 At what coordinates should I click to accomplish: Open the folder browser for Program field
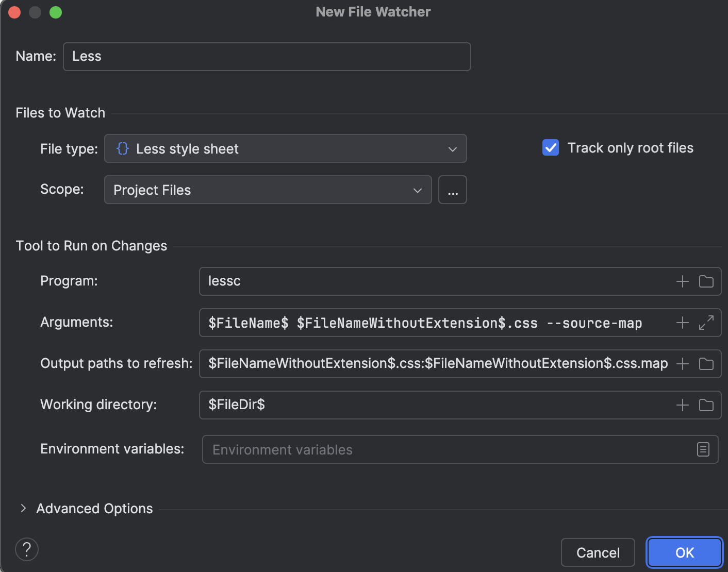(706, 281)
